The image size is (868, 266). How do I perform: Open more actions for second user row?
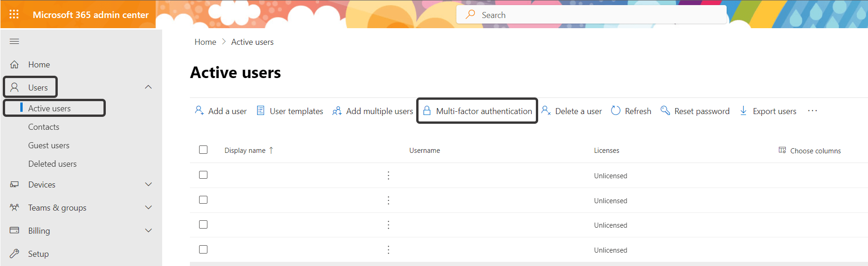pos(388,200)
